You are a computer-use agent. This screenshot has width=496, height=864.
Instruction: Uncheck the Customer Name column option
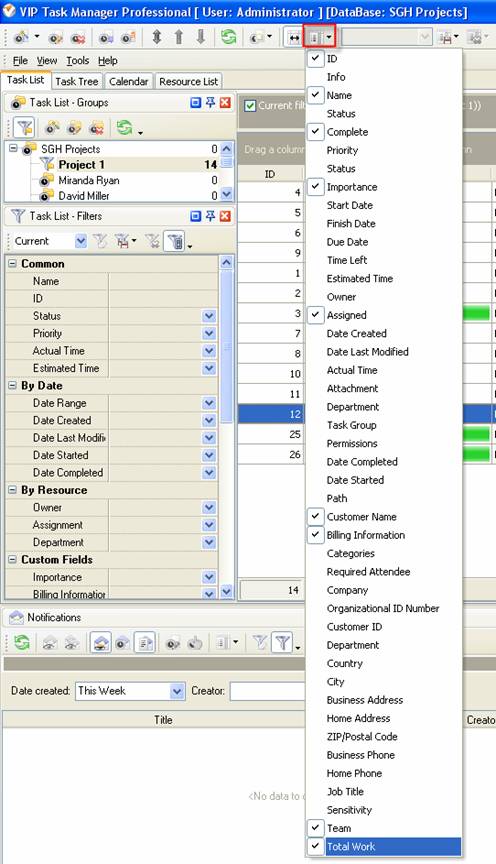pos(315,516)
